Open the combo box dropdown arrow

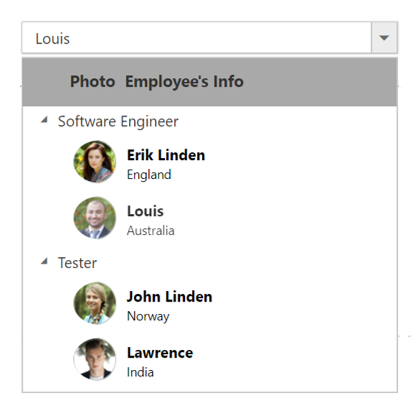[384, 38]
